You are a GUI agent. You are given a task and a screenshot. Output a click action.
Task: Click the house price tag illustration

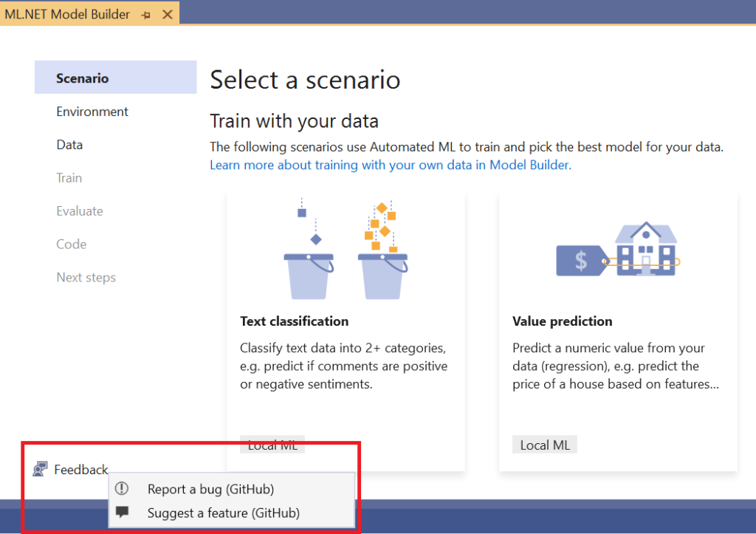point(618,249)
